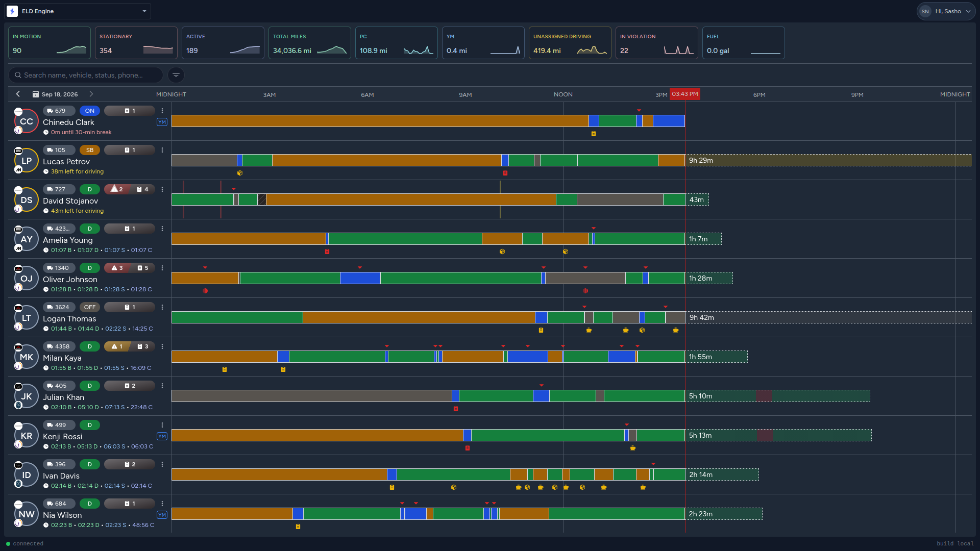Click Chinedu Clark's ON status pill
The image size is (980, 551).
90,111
